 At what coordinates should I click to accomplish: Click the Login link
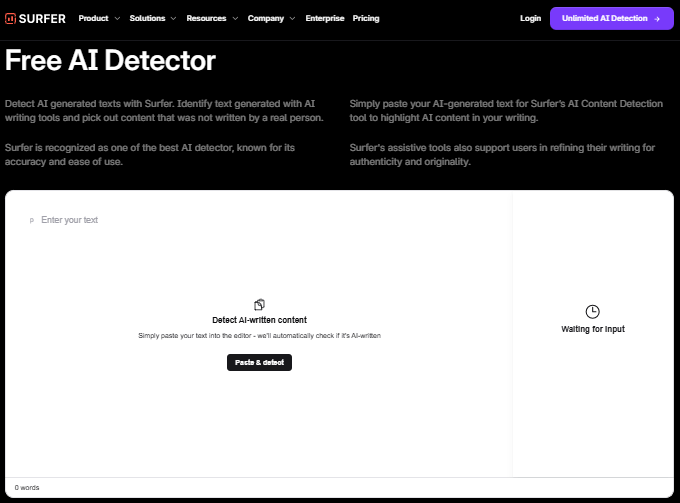coord(530,18)
